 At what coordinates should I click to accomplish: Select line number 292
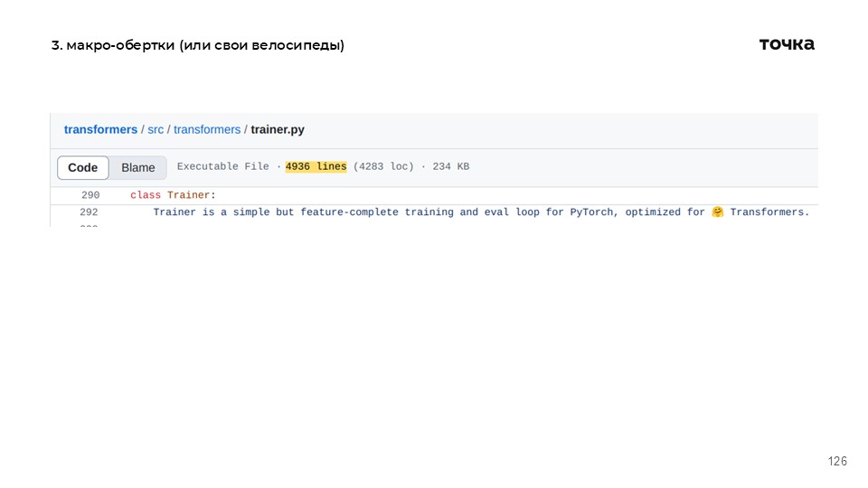click(89, 212)
